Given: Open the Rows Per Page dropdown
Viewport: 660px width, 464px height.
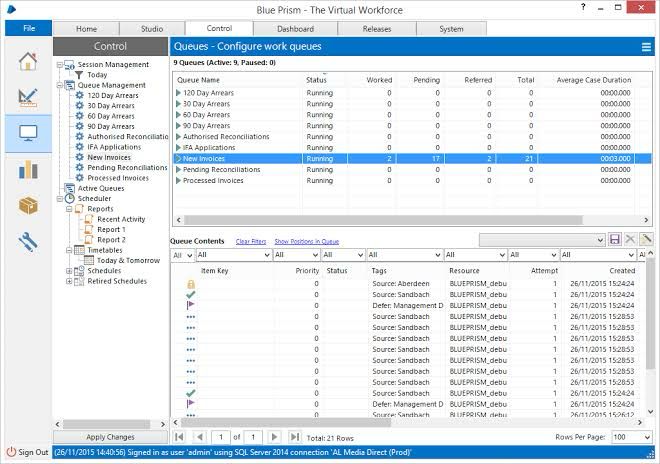Looking at the screenshot, I should [630, 437].
